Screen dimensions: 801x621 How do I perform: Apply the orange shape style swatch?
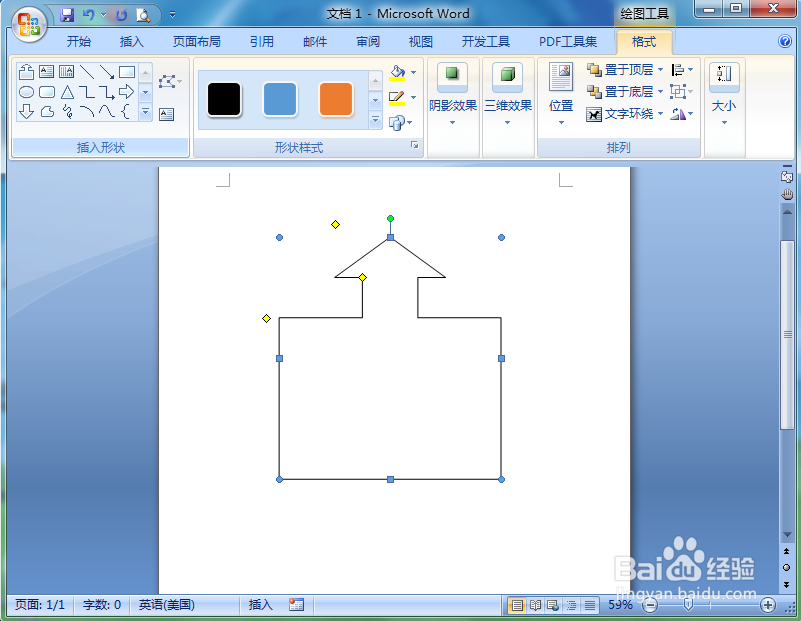[x=336, y=100]
